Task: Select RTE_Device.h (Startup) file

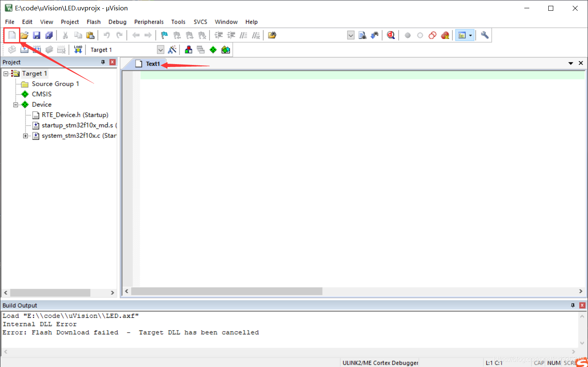Action: [x=75, y=115]
